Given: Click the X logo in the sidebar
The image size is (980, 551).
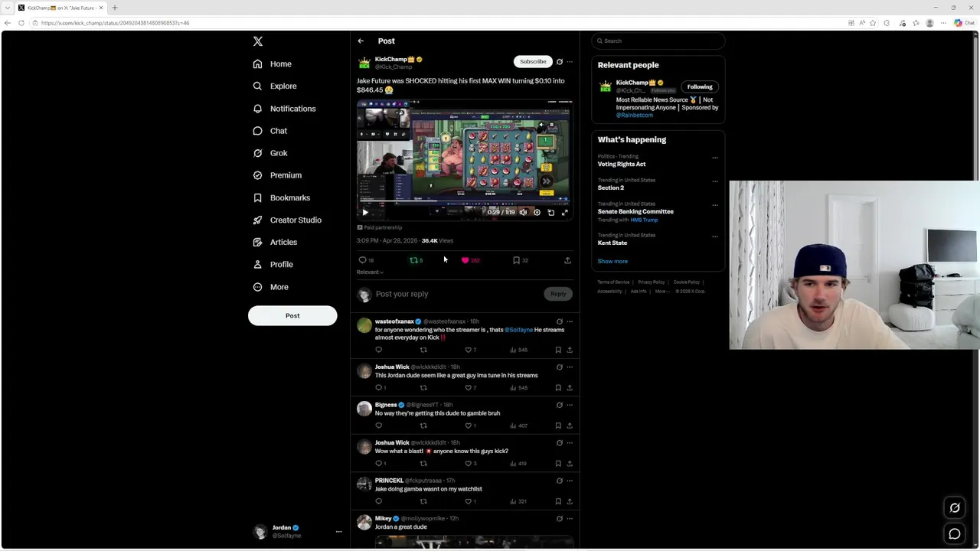Looking at the screenshot, I should pos(258,41).
